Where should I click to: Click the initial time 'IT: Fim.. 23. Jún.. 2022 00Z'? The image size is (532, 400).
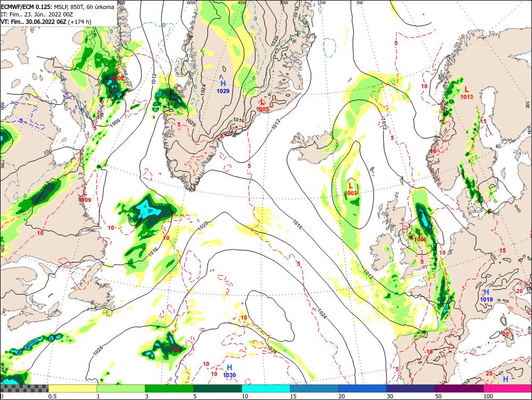pos(37,14)
